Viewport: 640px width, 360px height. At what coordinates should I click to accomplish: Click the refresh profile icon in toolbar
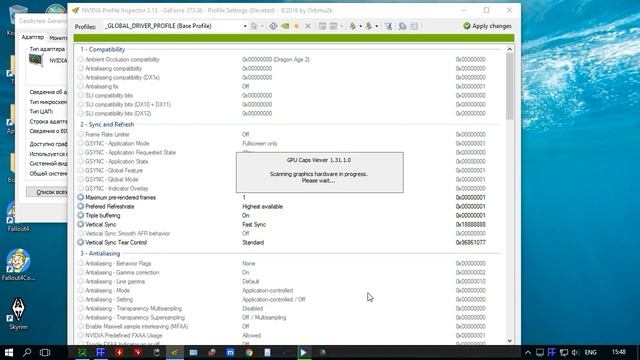coord(273,26)
